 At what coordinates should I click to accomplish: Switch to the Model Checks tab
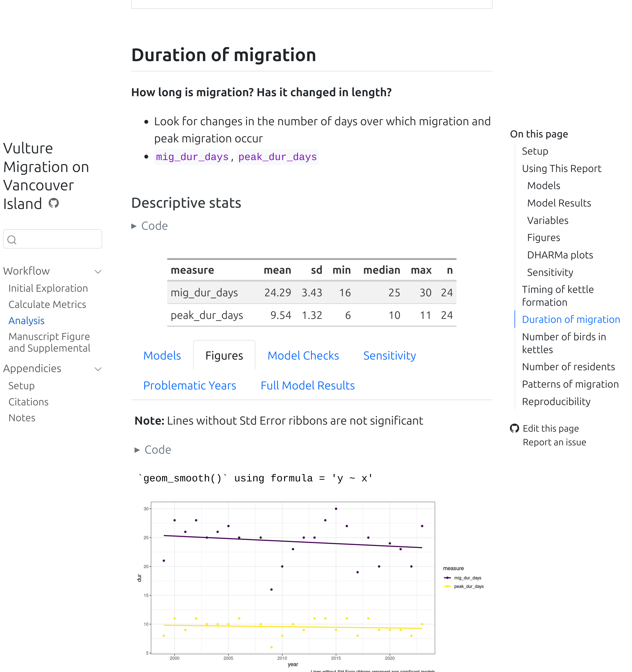tap(303, 356)
